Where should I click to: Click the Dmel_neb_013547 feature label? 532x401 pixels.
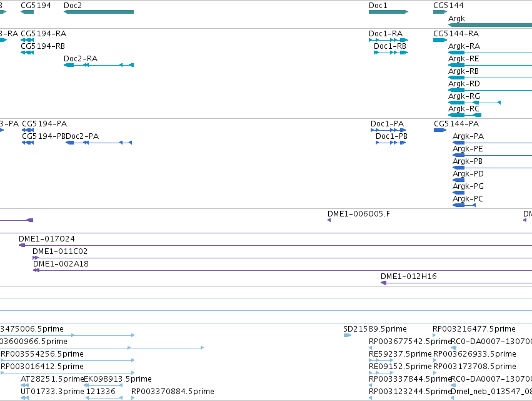click(x=491, y=392)
